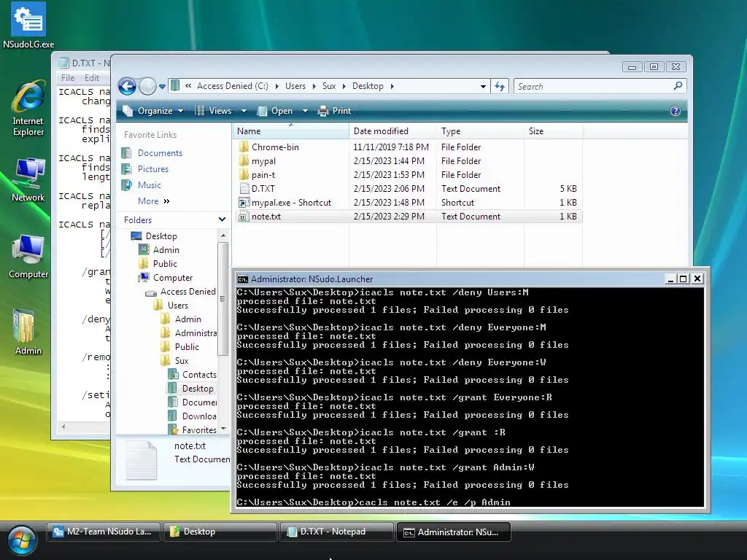Click Users segment in address breadcrumb
747x560 pixels.
(295, 86)
